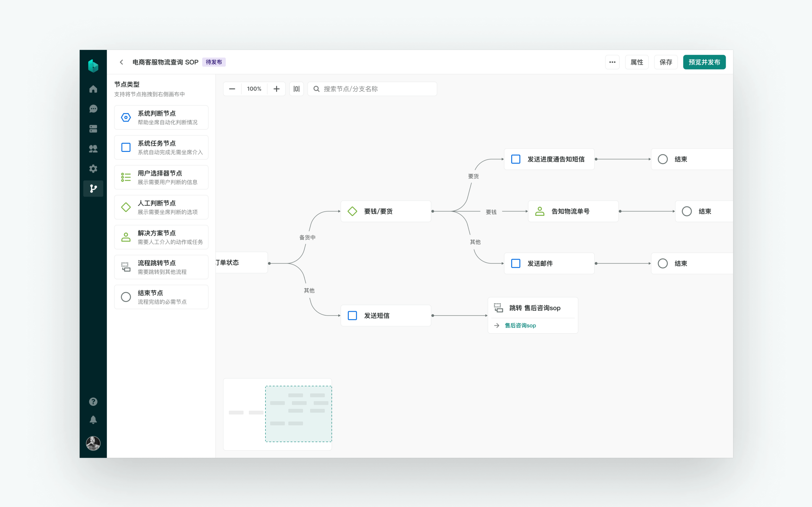
Task: Open the server/database sidebar icon
Action: (x=93, y=129)
